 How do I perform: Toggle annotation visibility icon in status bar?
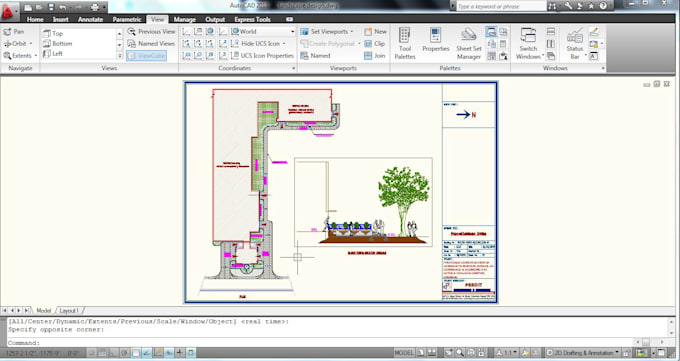pos(526,353)
